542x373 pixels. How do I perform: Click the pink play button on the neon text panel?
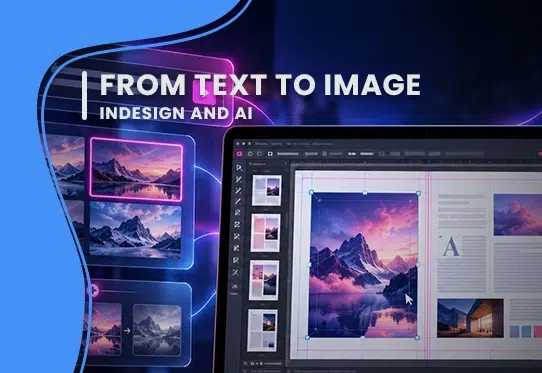coord(205,93)
